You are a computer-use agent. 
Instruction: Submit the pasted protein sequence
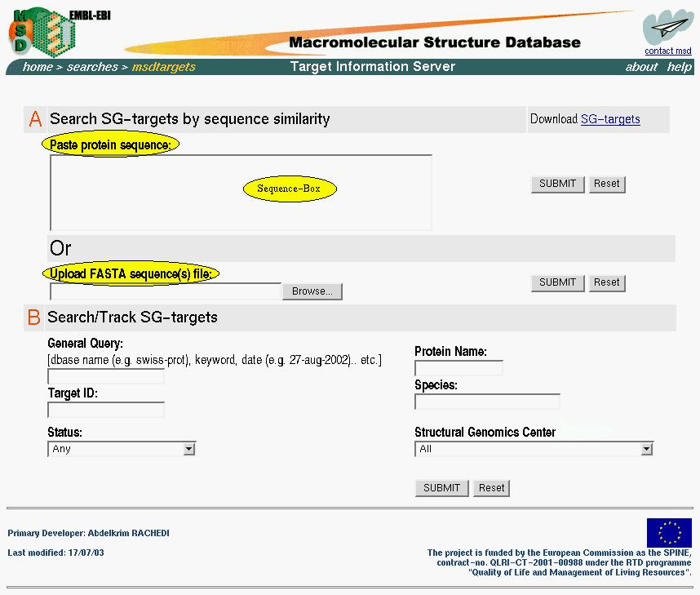click(x=557, y=184)
